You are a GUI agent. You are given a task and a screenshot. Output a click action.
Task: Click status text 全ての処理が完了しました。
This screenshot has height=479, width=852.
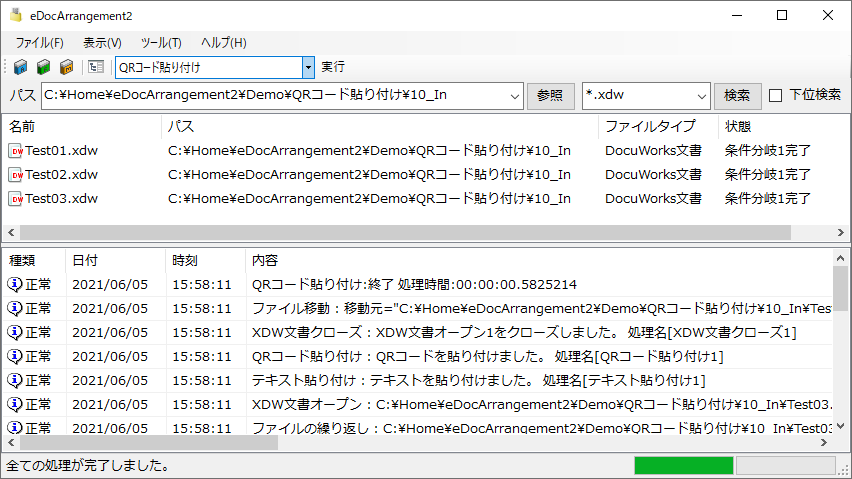(88, 466)
